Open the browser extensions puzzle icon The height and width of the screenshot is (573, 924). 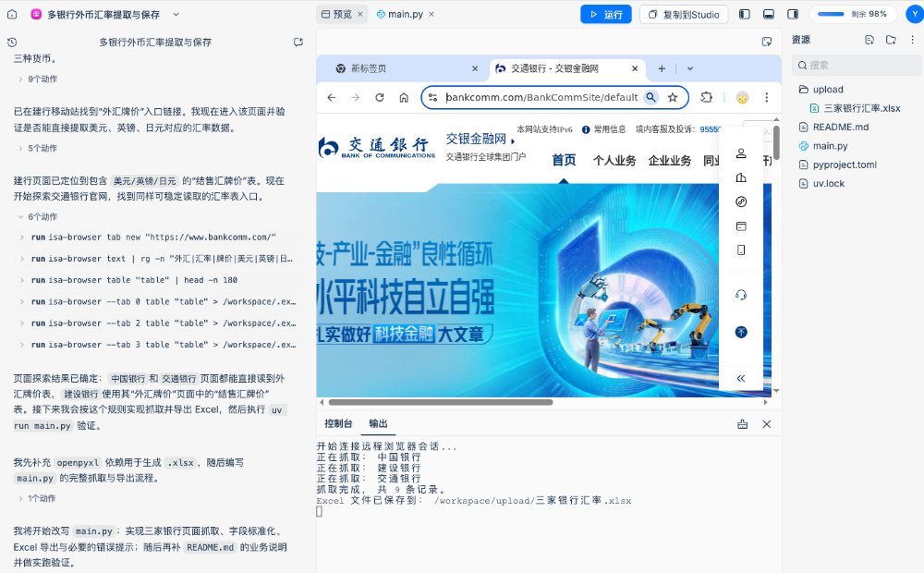click(x=706, y=97)
